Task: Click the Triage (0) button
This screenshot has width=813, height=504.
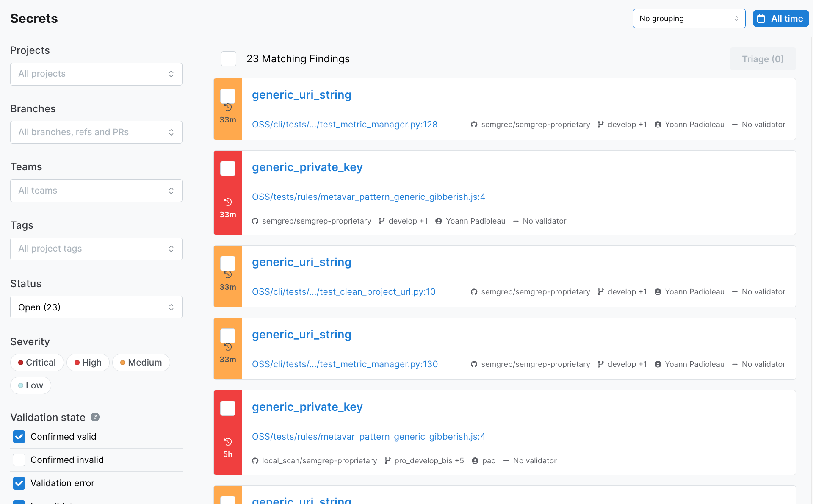Action: coord(763,58)
